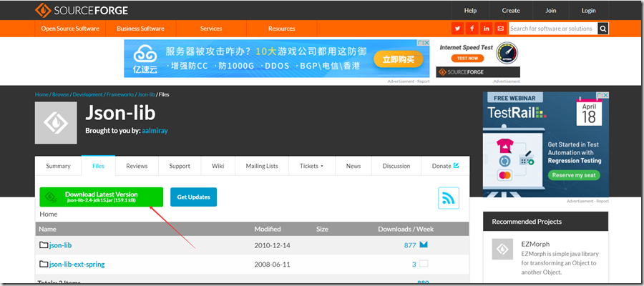This screenshot has height=286, width=644.
Task: Open the Tickets dropdown tab
Action: coord(312,166)
